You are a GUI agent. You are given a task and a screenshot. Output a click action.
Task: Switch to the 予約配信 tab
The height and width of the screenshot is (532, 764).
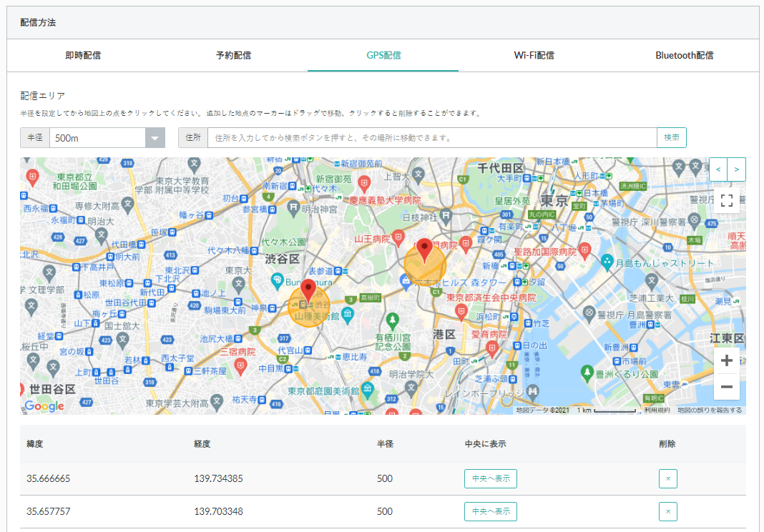click(x=233, y=56)
